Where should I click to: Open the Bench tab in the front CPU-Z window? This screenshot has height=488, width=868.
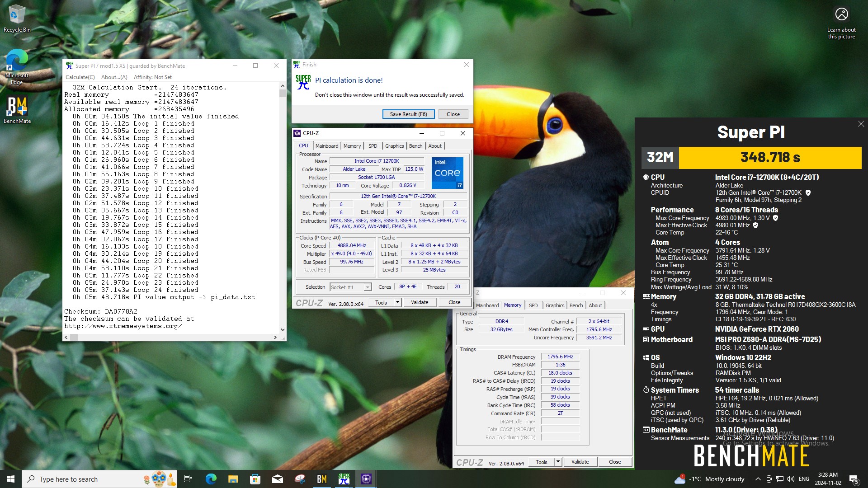point(415,146)
